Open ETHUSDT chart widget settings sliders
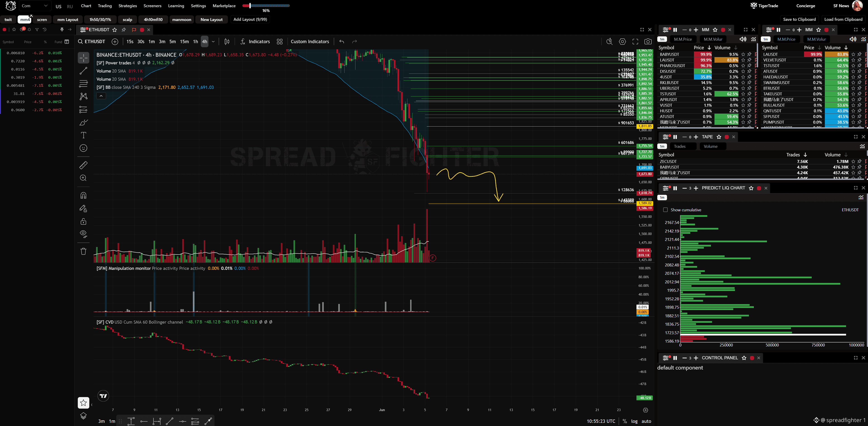The height and width of the screenshot is (426, 868). click(x=83, y=30)
